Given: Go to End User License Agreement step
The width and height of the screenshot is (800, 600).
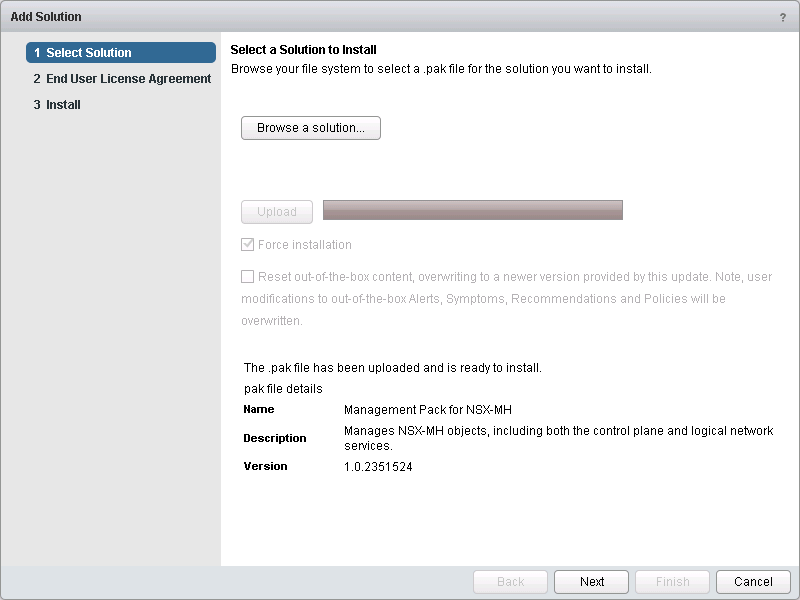Looking at the screenshot, I should tap(121, 79).
